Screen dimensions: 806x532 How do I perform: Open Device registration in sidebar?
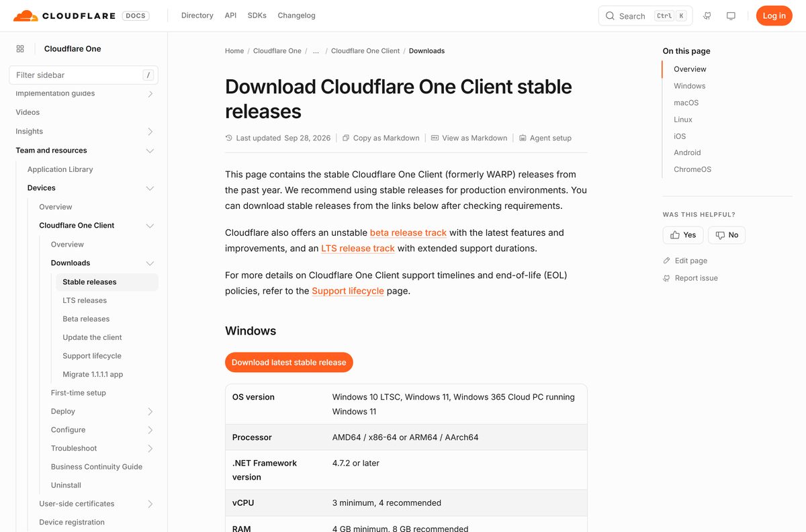(72, 522)
